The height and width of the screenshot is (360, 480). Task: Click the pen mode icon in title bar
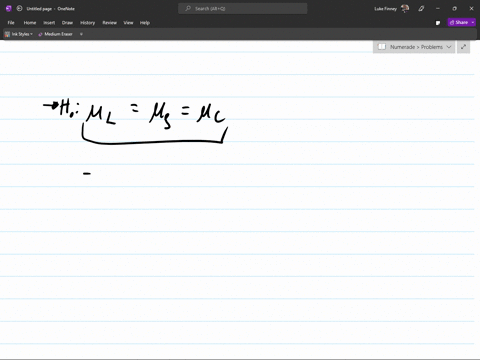pos(421,9)
